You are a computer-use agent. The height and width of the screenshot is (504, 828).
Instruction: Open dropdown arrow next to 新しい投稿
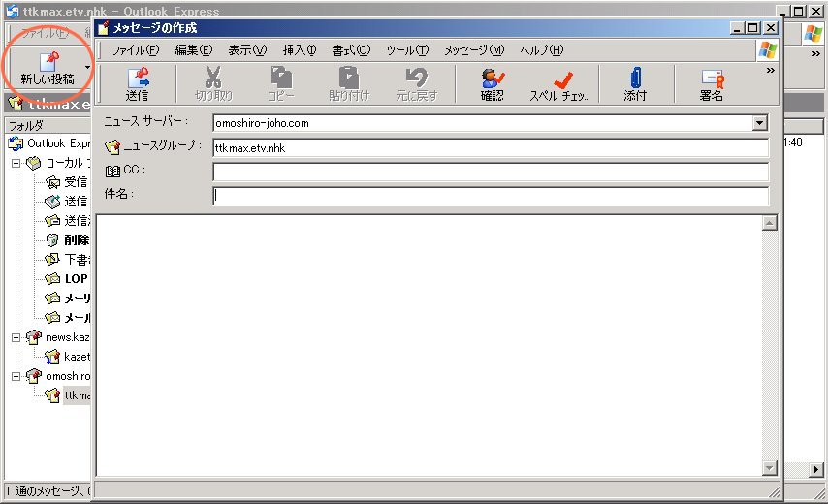(87, 68)
